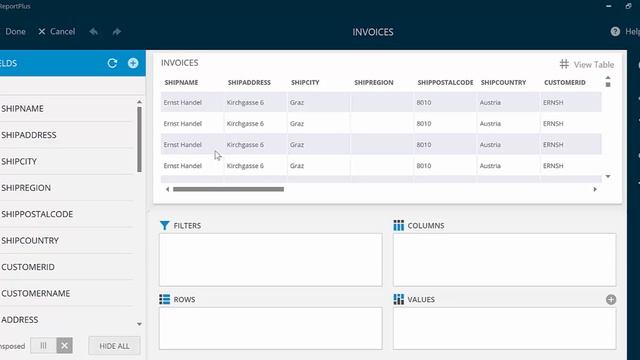The image size is (640, 360).
Task: Click the redo arrow icon
Action: [117, 31]
